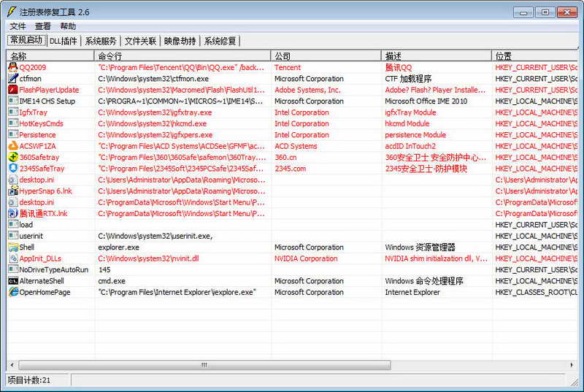The width and height of the screenshot is (584, 392).
Task: Click the OpenHomePage Internet Explorer icon
Action: 13,292
